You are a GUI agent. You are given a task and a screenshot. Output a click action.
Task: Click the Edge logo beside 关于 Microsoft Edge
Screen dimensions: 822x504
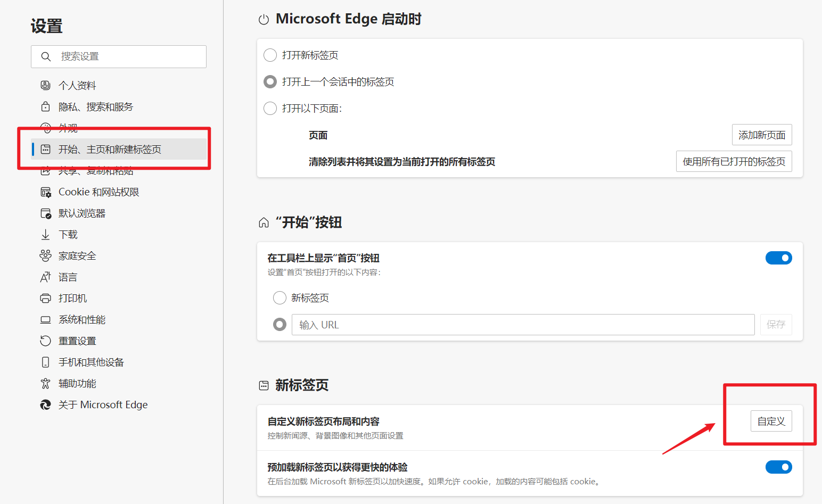click(46, 405)
